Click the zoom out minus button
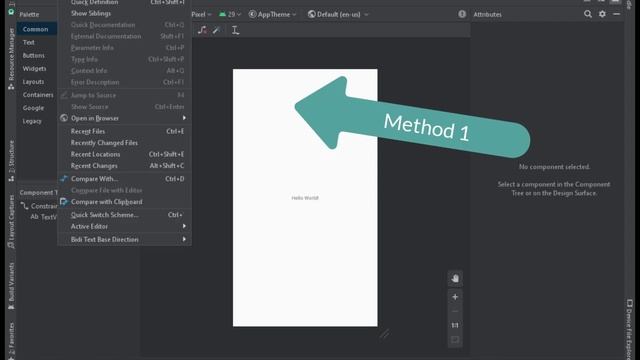The width and height of the screenshot is (640, 360). (455, 311)
